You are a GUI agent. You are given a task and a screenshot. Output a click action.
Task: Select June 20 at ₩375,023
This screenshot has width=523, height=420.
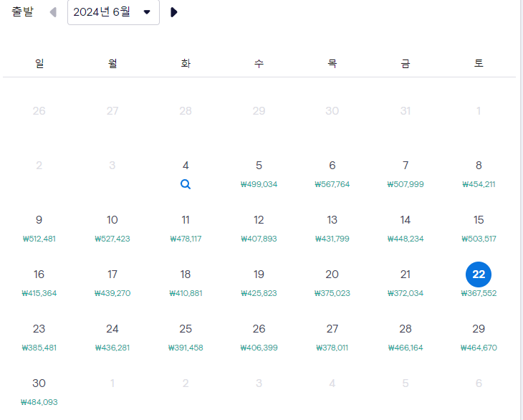point(332,283)
